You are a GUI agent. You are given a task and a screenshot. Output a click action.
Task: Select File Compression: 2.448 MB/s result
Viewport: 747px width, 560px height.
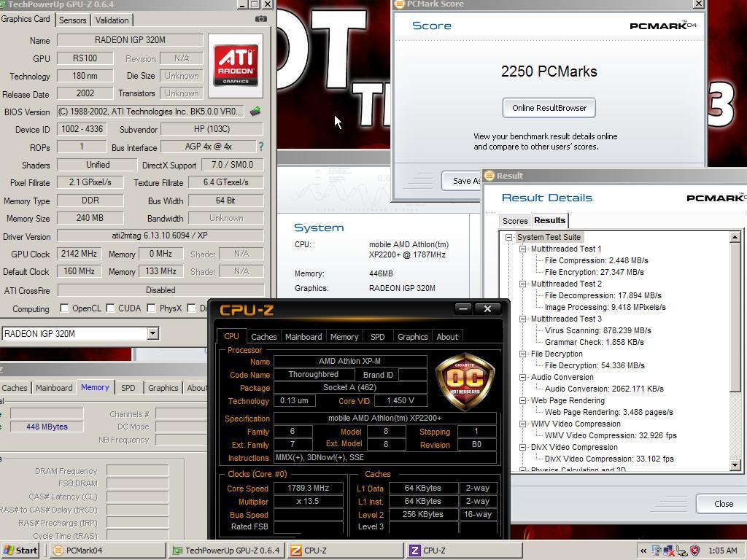tap(597, 260)
